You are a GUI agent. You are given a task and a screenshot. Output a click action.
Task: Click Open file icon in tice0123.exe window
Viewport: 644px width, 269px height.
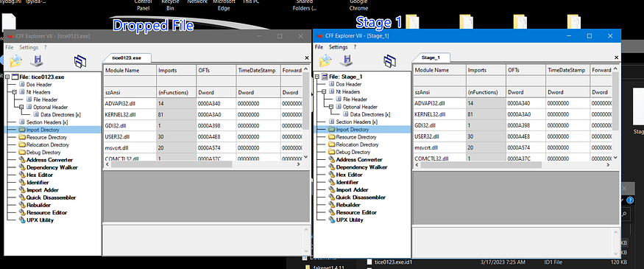point(15,61)
